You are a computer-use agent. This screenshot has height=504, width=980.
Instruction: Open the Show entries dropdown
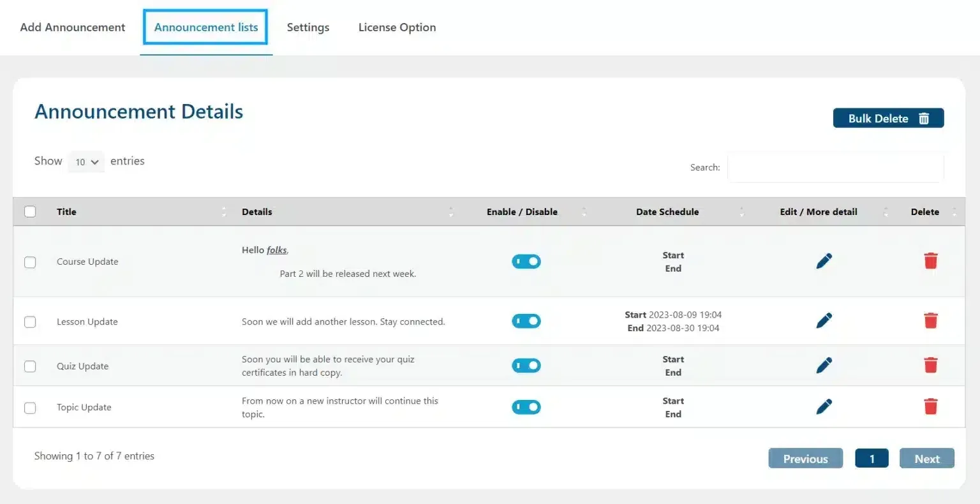coord(85,161)
